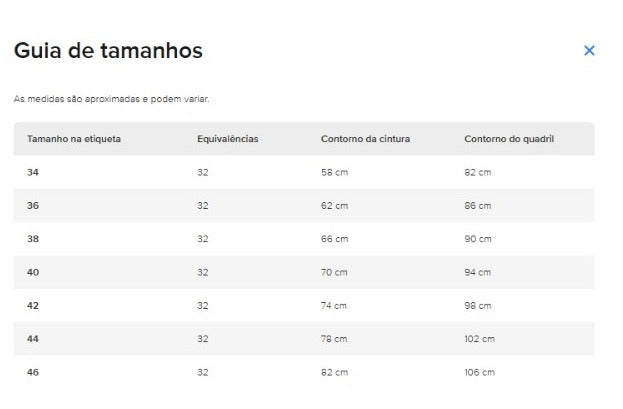Click the 70 cm waist measurement
The height and width of the screenshot is (409, 623).
pos(334,272)
